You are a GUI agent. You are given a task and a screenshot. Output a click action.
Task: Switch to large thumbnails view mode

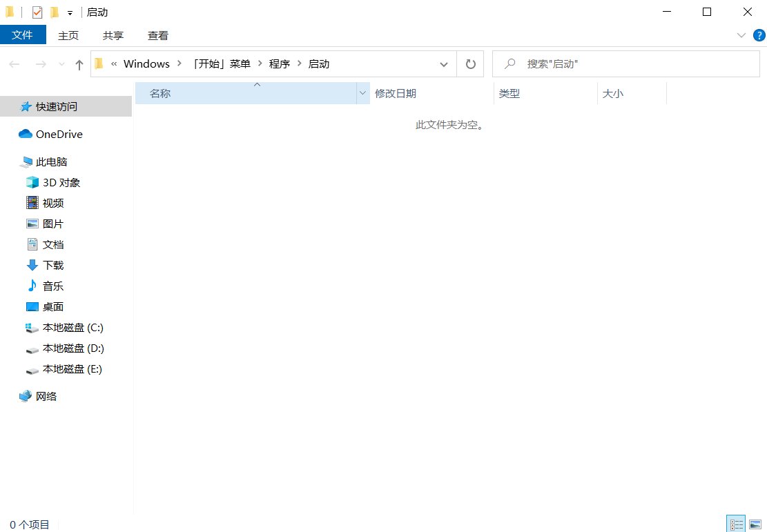[x=755, y=523]
